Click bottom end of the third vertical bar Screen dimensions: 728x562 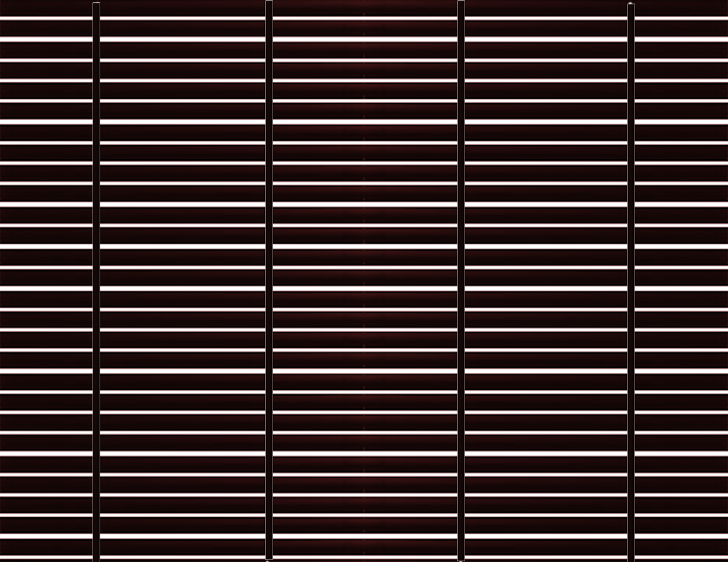pyautogui.click(x=461, y=558)
